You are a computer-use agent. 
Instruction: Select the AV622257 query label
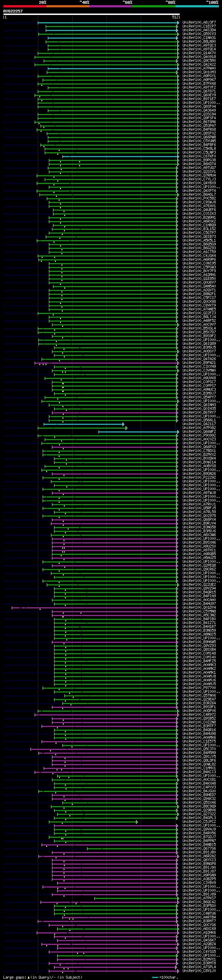point(13,11)
